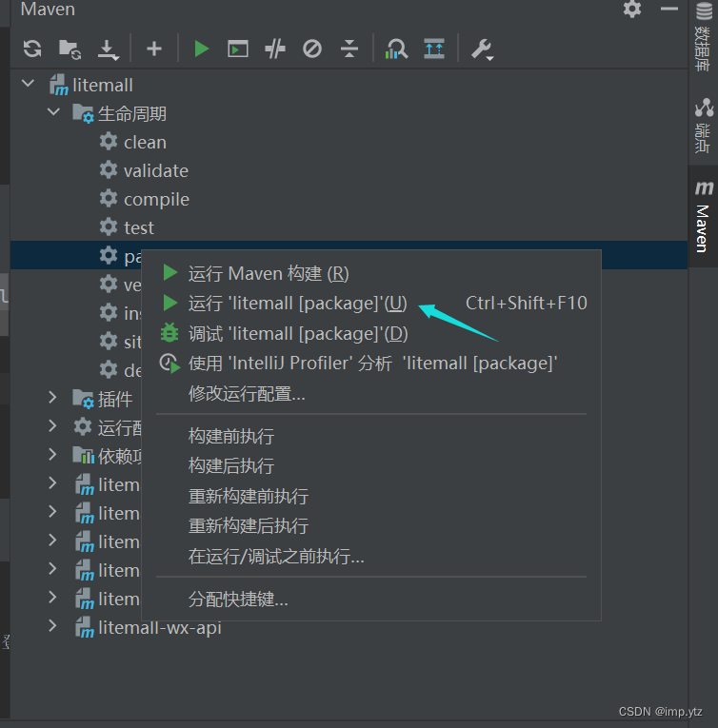Viewport: 718px width, 728px height.
Task: Profile with IntelliJ Profiler entry
Action: coord(372,364)
